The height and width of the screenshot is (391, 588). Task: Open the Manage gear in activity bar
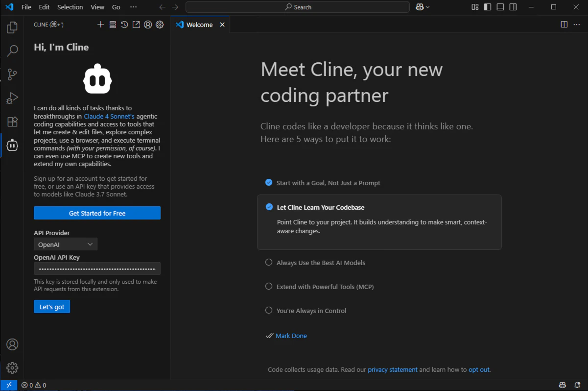12,368
